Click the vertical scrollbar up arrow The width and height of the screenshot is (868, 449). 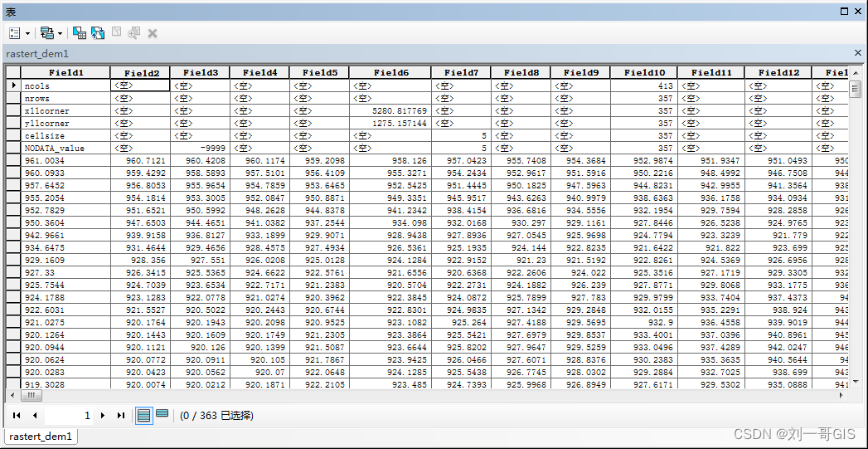pyautogui.click(x=856, y=72)
